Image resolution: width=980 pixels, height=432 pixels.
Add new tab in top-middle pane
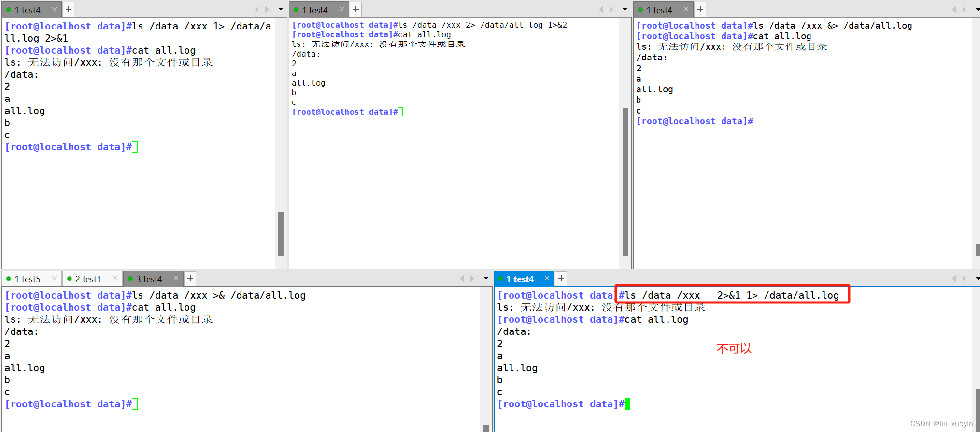[x=356, y=9]
